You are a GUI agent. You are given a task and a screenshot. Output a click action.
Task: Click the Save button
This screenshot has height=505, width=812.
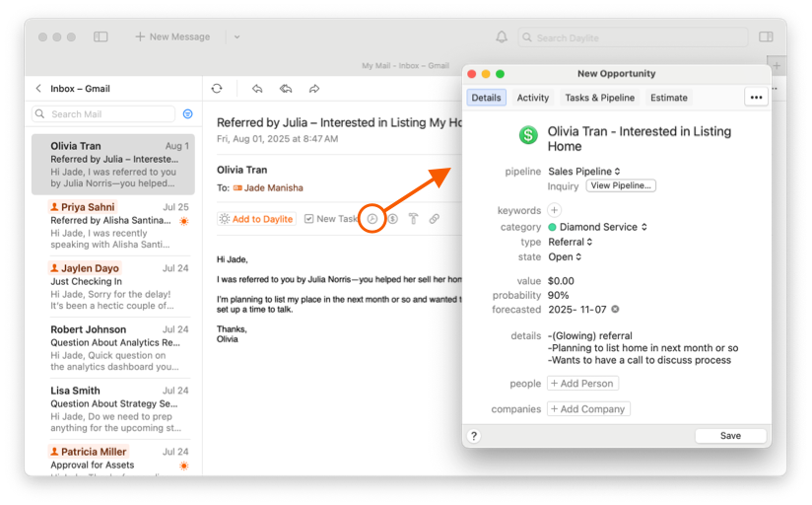730,436
